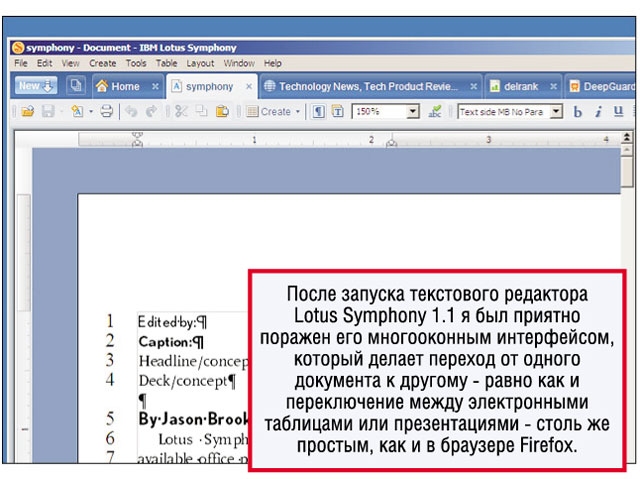
Task: Click the 'Caption:' line
Action: (x=170, y=342)
